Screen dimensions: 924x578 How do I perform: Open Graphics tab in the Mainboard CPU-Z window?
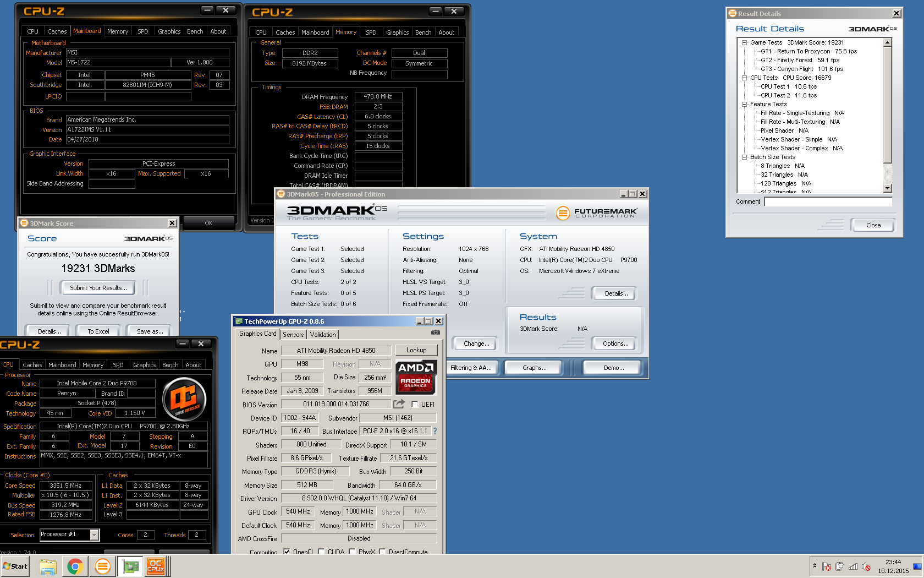click(169, 31)
